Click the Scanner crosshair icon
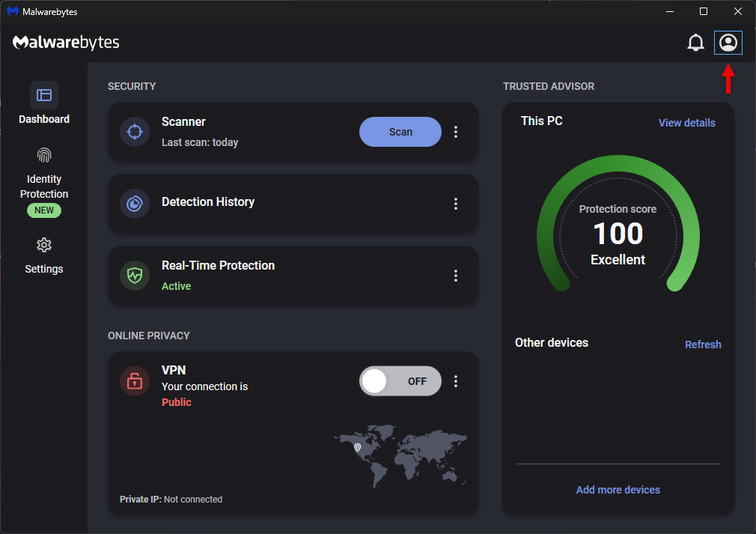This screenshot has height=534, width=756. point(135,132)
